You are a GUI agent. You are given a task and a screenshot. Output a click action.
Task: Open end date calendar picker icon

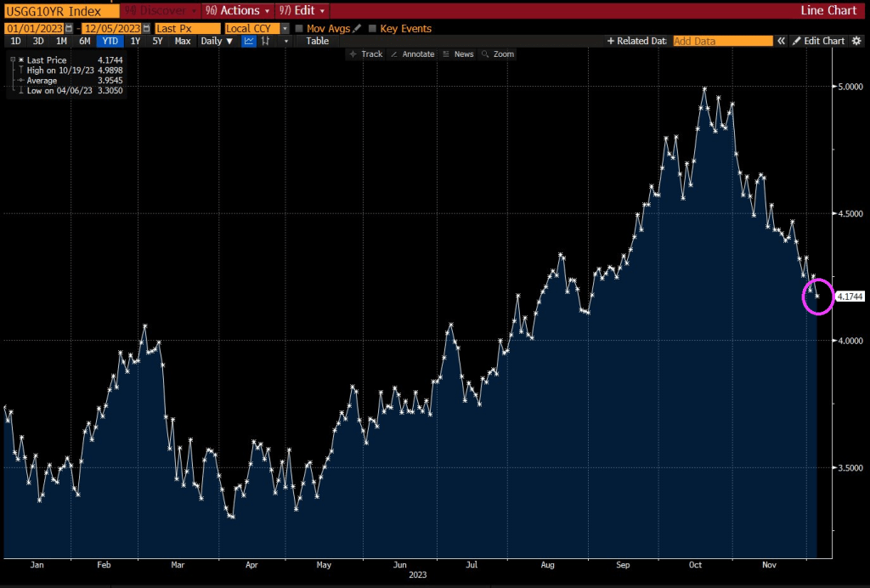(145, 29)
